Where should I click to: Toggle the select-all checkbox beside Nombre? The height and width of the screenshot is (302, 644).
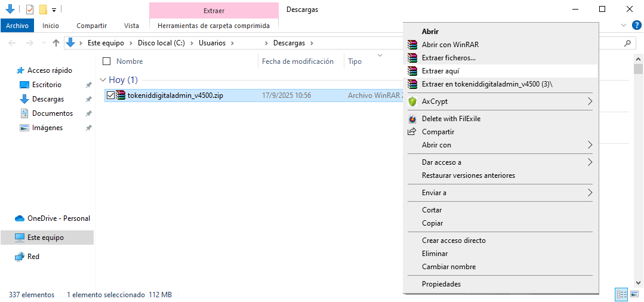pyautogui.click(x=107, y=61)
